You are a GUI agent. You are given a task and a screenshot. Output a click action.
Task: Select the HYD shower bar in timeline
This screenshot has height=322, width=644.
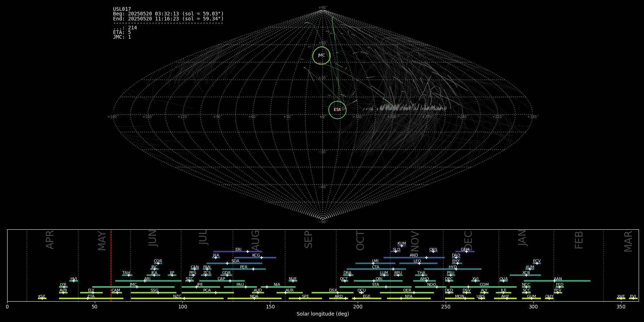tap(453, 269)
